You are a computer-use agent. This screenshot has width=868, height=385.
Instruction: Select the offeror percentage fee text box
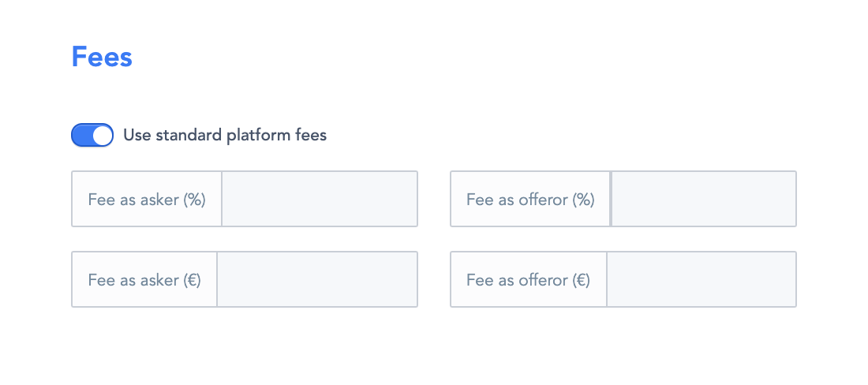click(703, 199)
